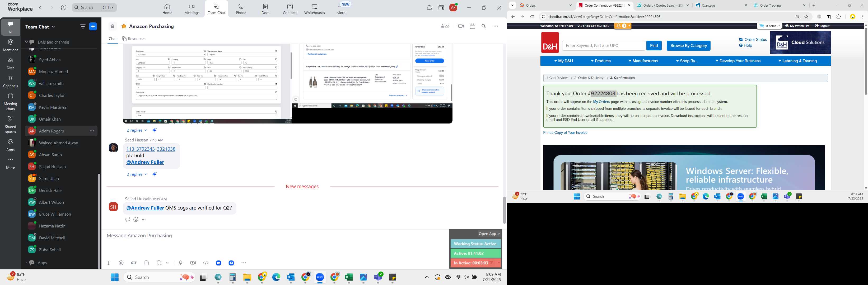The image size is (868, 285).
Task: Open the My Orders link in confirmation text
Action: (x=601, y=102)
